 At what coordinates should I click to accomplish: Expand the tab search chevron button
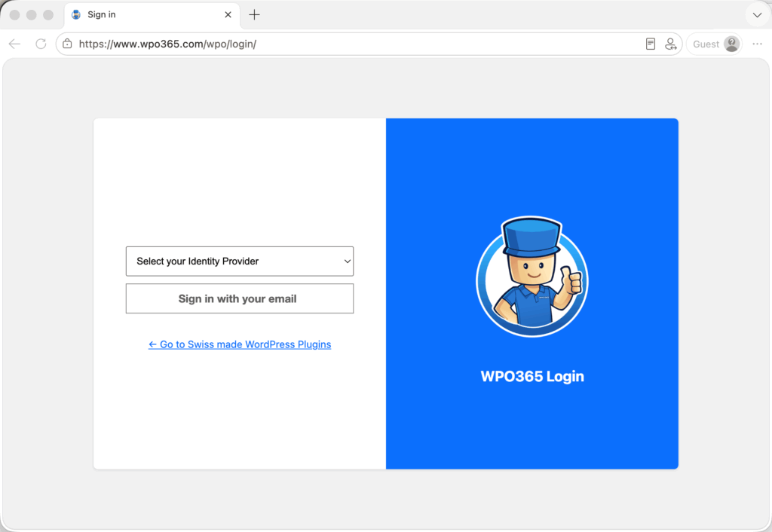point(757,15)
